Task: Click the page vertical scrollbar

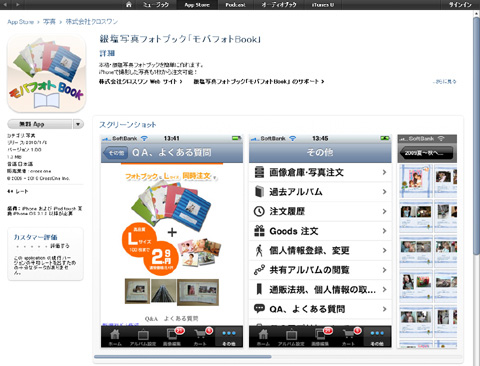Action: (477, 137)
